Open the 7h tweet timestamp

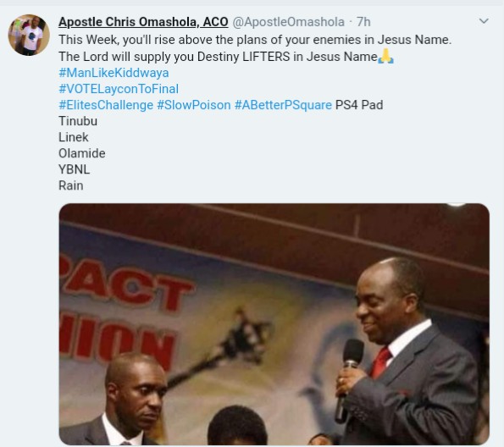pos(363,22)
